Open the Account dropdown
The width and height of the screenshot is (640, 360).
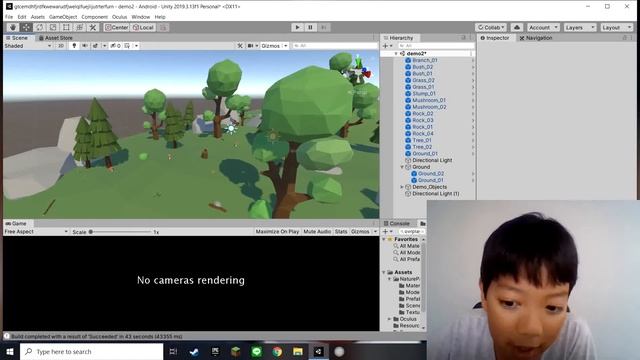[x=543, y=27]
